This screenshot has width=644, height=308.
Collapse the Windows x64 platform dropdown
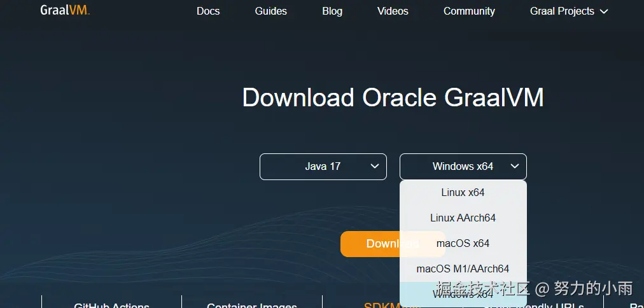[463, 167]
